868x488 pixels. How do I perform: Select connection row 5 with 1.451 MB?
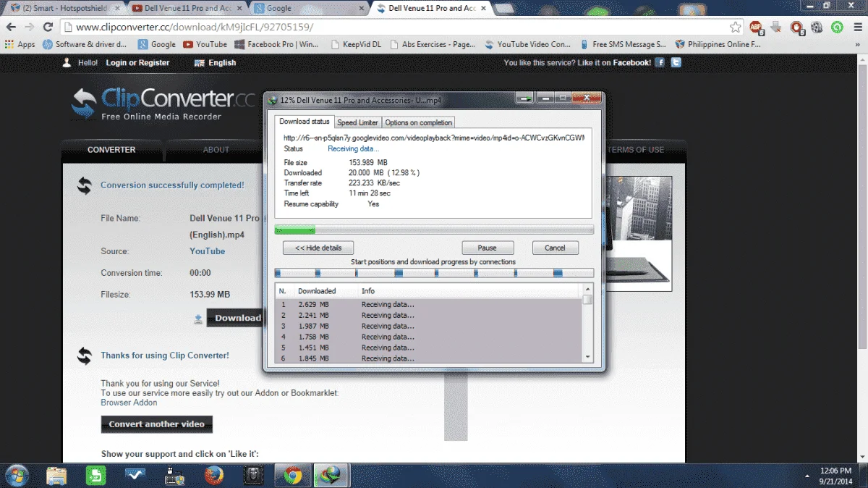click(430, 348)
